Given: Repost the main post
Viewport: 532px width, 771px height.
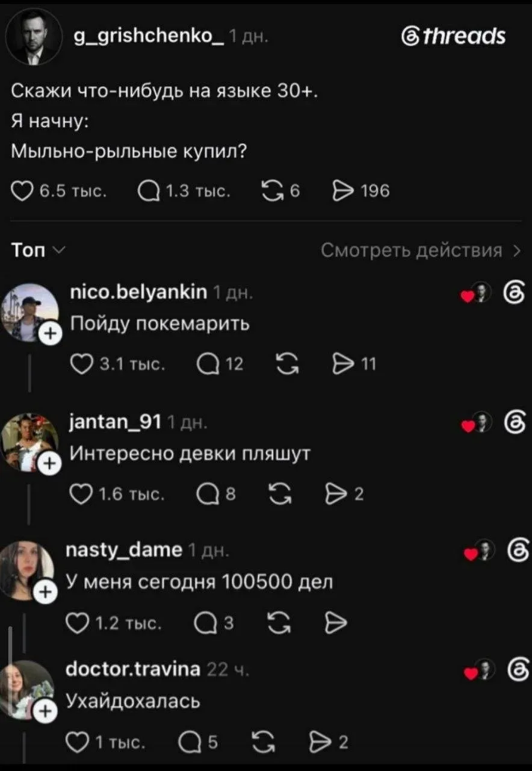Looking at the screenshot, I should [x=273, y=192].
